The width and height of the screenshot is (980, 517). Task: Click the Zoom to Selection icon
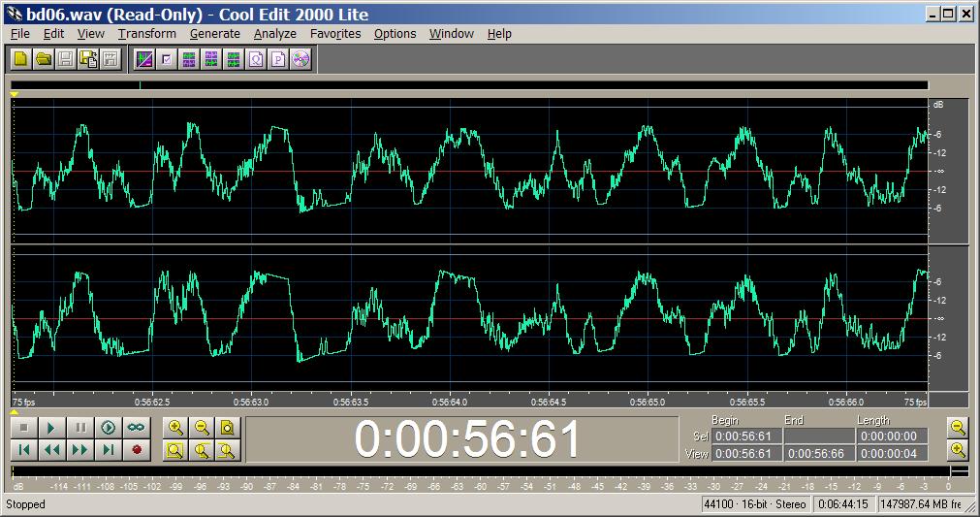click(x=175, y=449)
